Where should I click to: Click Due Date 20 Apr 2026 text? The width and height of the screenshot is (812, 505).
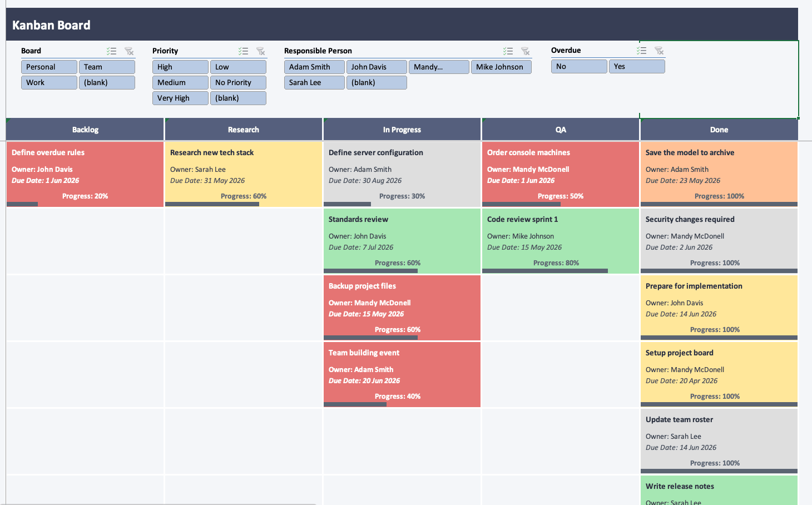point(682,381)
